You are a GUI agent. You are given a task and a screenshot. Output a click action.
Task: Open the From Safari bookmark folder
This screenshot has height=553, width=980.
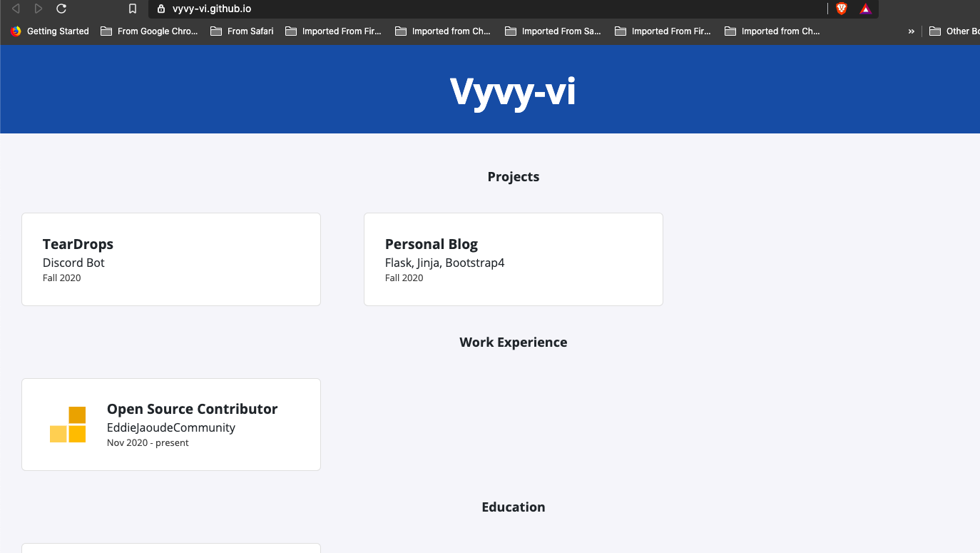tap(242, 31)
